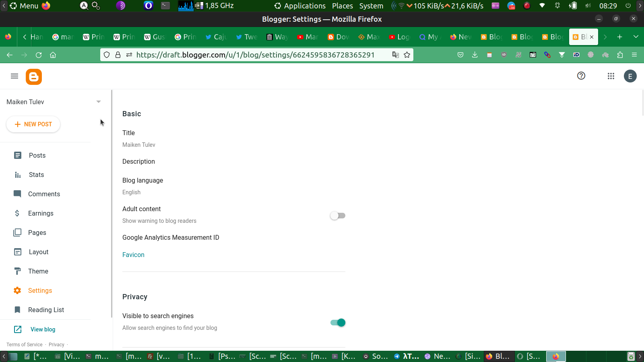Click the translate page icon in the address bar
The height and width of the screenshot is (362, 644).
(x=396, y=55)
